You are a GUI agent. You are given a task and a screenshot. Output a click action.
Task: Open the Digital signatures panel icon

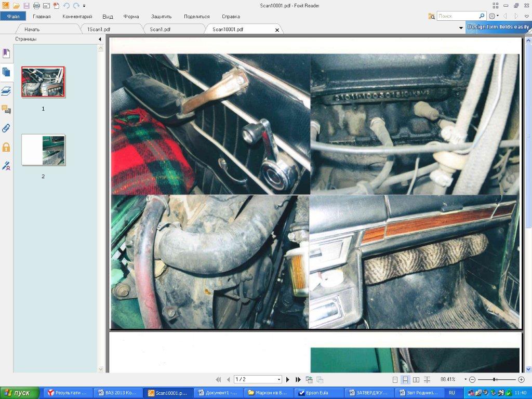coord(6,166)
